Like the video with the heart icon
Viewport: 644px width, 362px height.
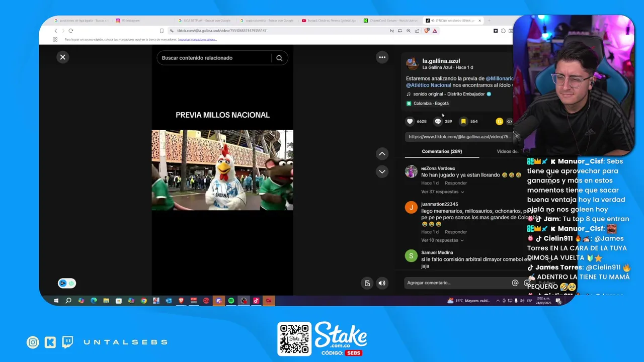tap(410, 121)
